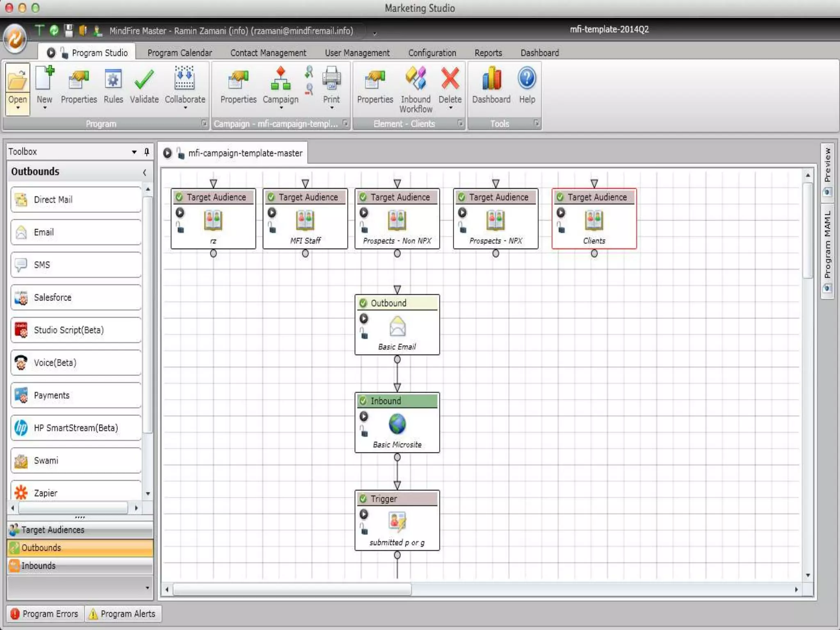840x630 pixels.
Task: Toggle the lock icon on Clients audience node
Action: (x=561, y=228)
